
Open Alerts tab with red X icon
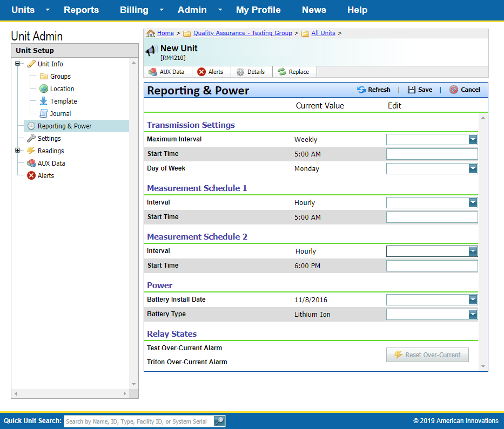pos(210,72)
